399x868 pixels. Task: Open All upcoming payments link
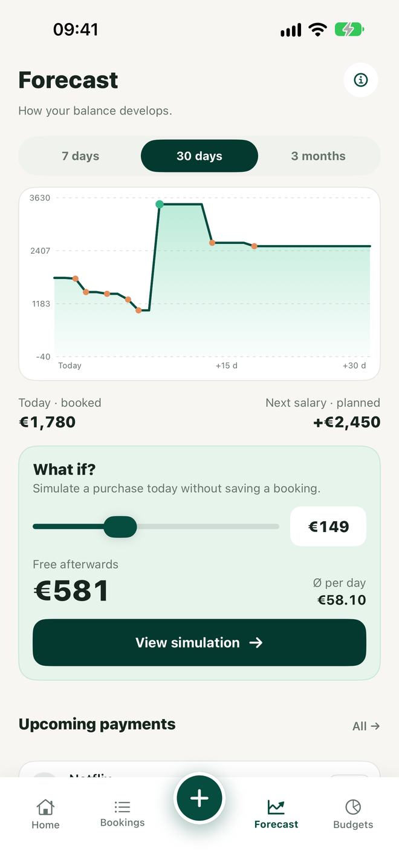(x=366, y=726)
